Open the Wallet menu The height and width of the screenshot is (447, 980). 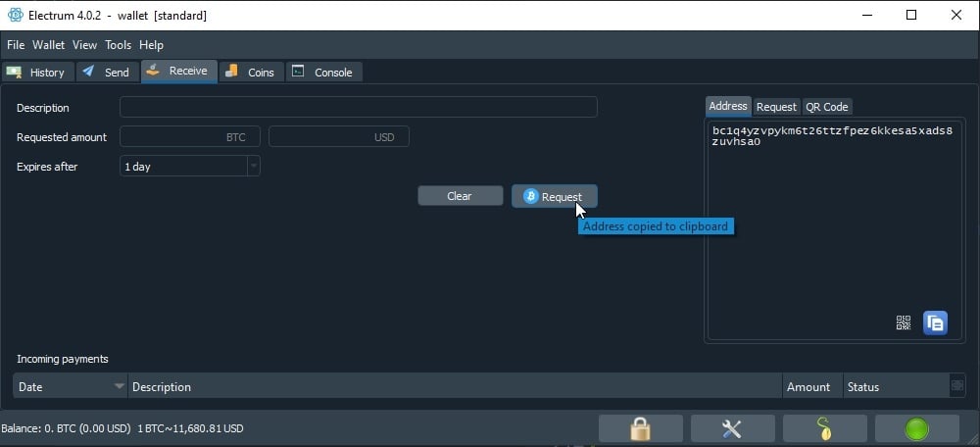pos(49,45)
